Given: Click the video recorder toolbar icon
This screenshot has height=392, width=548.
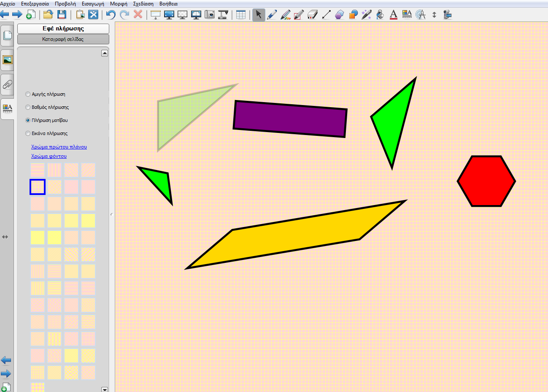Looking at the screenshot, I should [448, 15].
